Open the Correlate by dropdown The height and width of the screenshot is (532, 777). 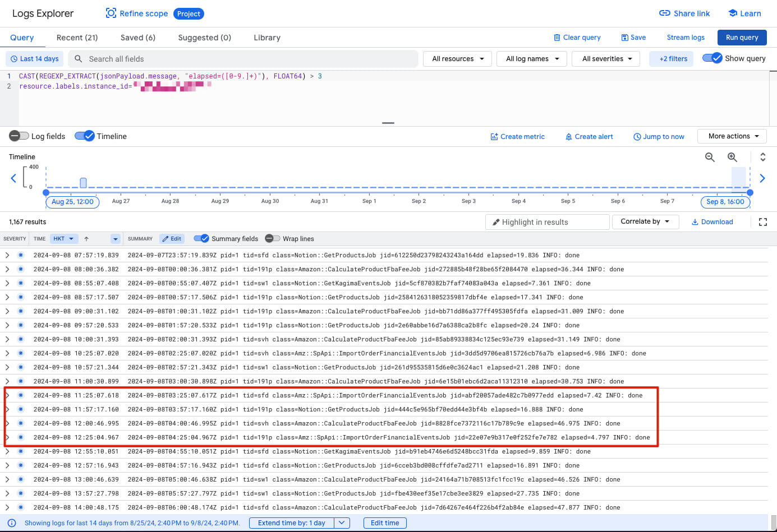coord(645,221)
